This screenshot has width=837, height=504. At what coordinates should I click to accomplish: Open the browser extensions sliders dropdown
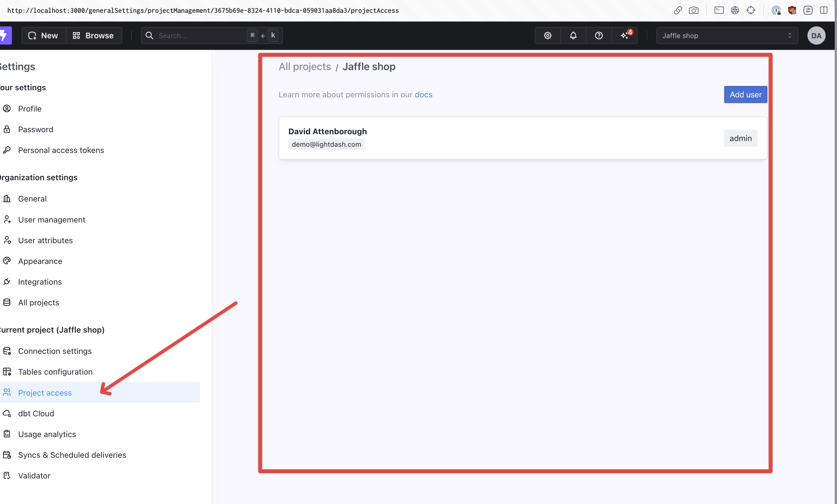(x=808, y=10)
